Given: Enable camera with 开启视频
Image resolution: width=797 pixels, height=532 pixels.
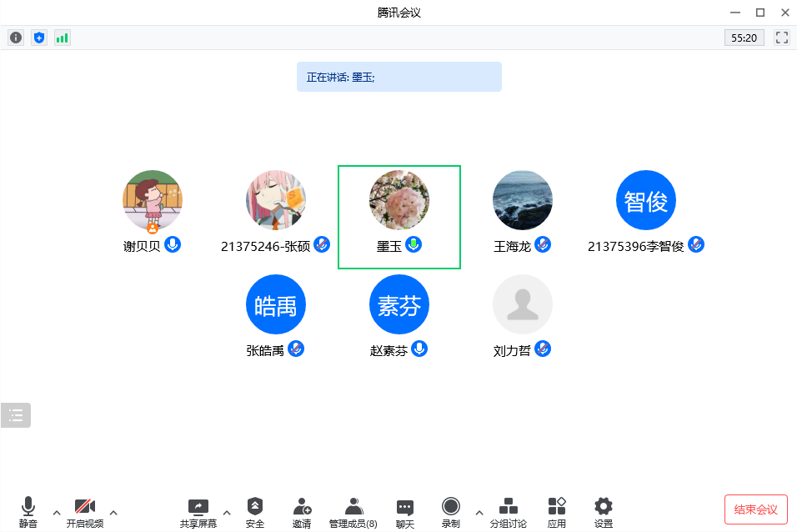Looking at the screenshot, I should [84, 509].
